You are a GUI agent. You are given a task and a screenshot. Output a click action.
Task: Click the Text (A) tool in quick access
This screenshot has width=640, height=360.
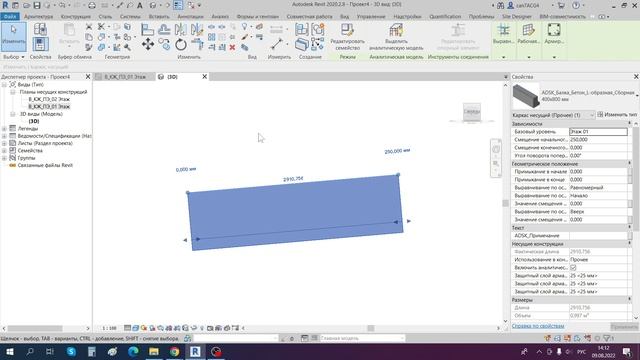click(x=140, y=5)
